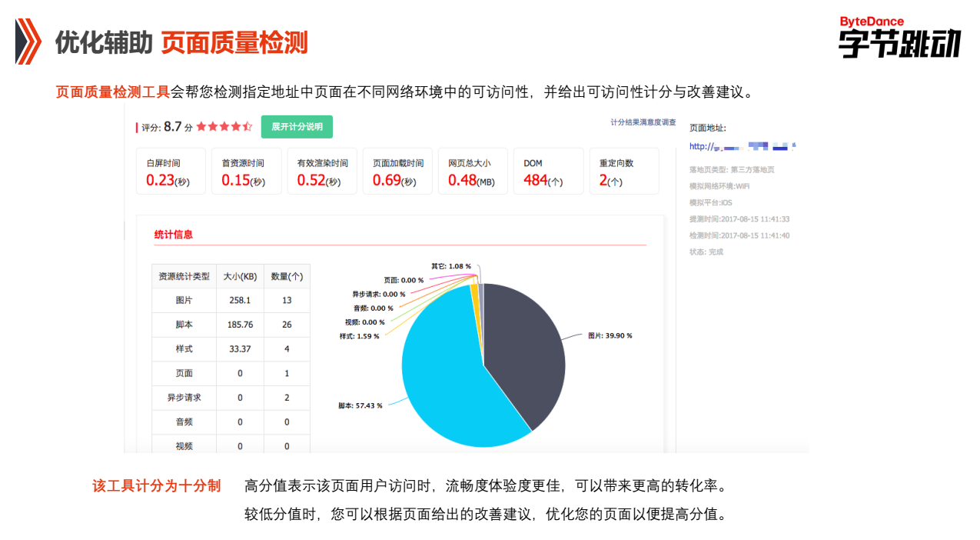The image size is (980, 540).
Task: Select the 图片 258.1KB table row
Action: coord(228,300)
